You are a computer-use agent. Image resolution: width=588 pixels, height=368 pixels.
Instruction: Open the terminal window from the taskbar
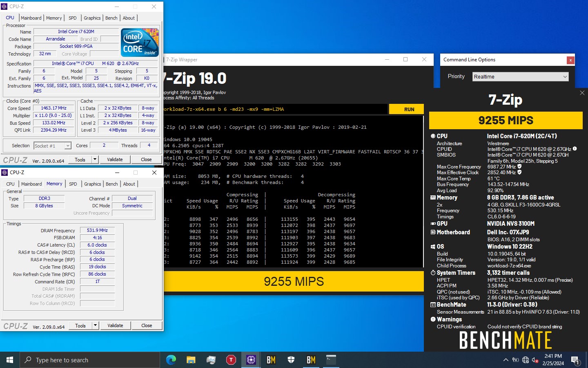[331, 360]
